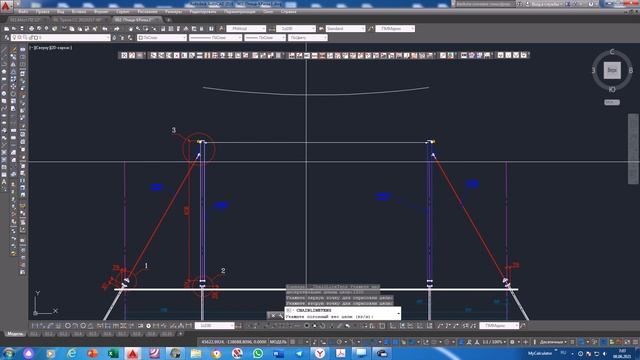Open Internet Explorer from the taskbar

coord(71,353)
